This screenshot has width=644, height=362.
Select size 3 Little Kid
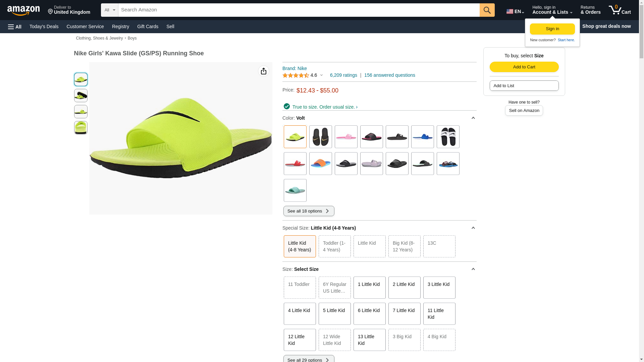pos(439,288)
